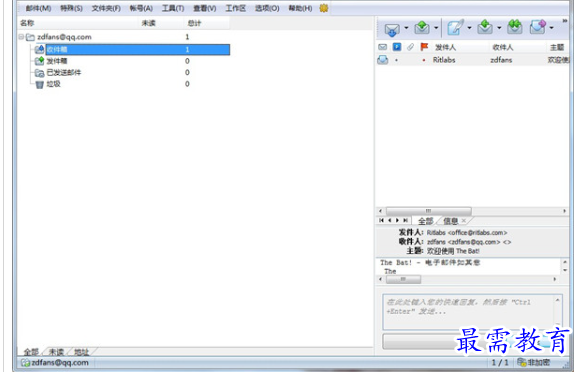Click the reply toolbar icon
This screenshot has height=372, width=578.
[485, 28]
